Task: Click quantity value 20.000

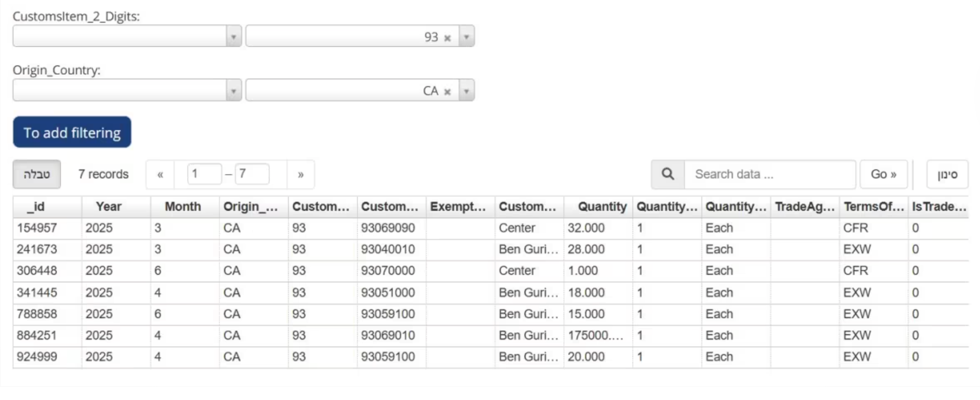Action: point(586,357)
